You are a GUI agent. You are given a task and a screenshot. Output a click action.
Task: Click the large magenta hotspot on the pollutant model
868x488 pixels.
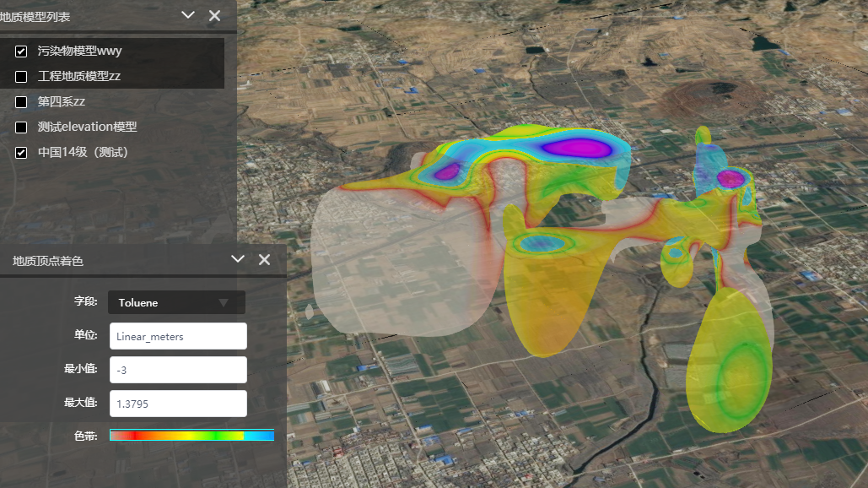coord(577,148)
